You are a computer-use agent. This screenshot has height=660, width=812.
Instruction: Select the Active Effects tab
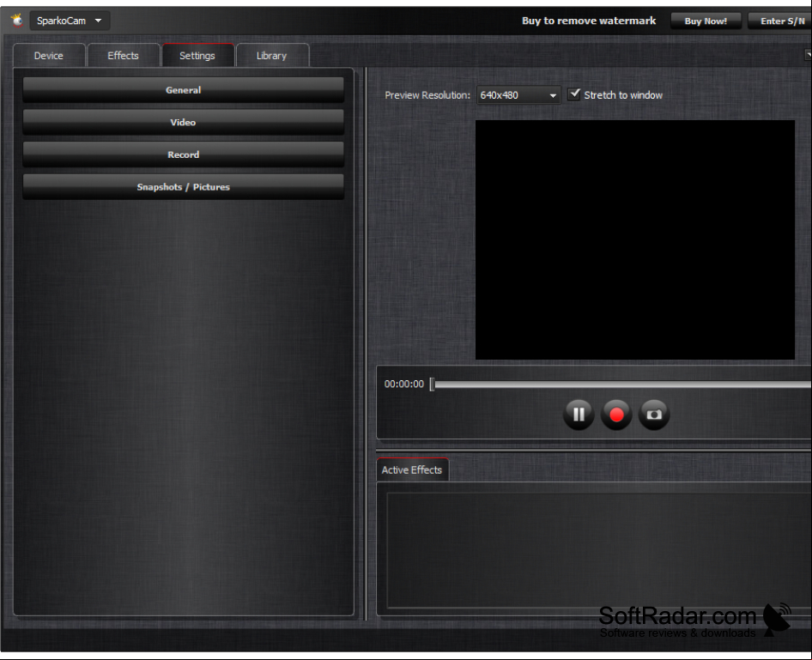412,470
